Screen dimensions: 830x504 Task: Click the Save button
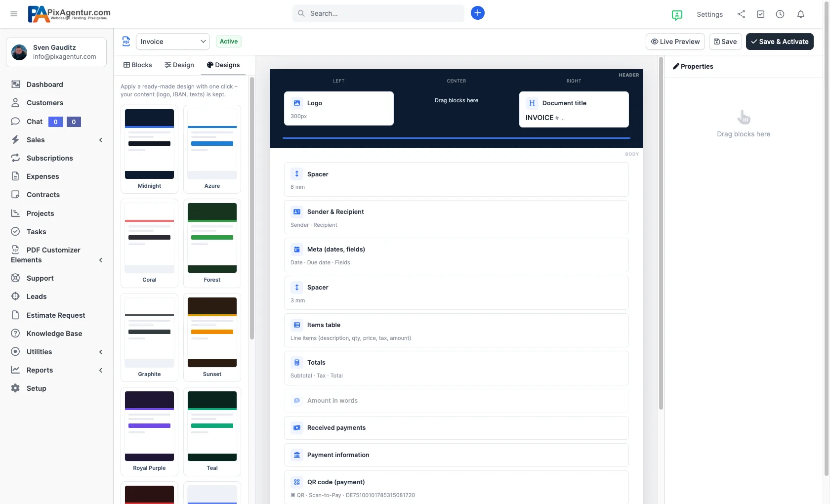725,42
